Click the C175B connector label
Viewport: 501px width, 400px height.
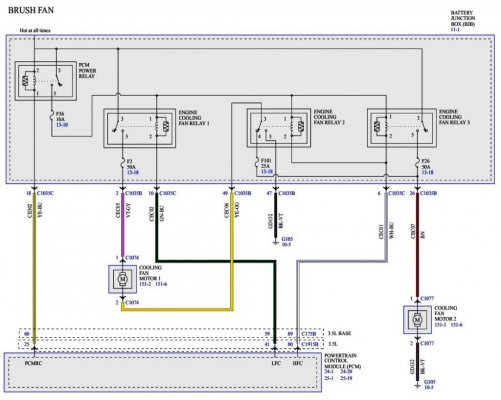point(308,334)
